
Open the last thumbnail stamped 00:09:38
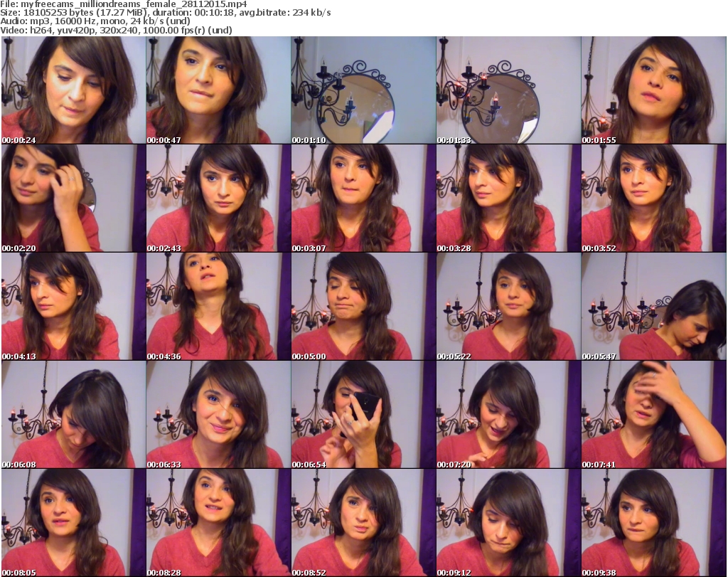653,523
